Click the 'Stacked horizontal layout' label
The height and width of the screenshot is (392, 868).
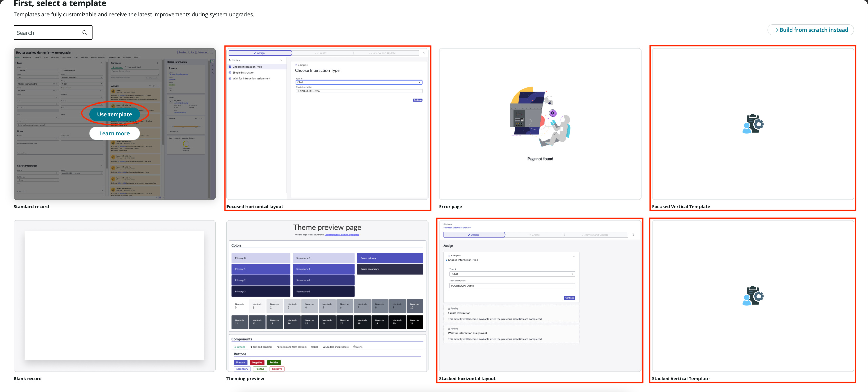coord(467,379)
